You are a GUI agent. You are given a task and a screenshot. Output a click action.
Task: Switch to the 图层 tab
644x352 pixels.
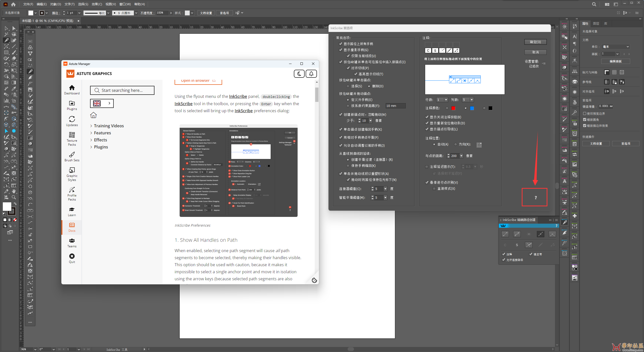pyautogui.click(x=596, y=23)
